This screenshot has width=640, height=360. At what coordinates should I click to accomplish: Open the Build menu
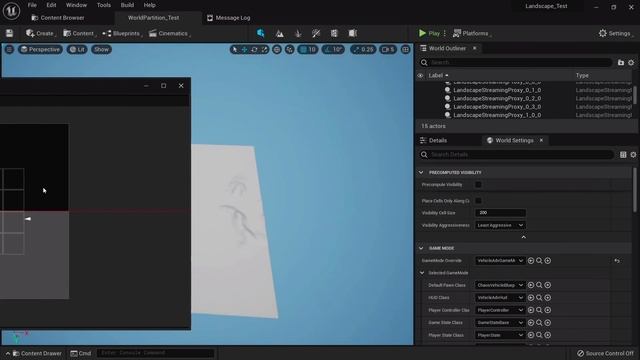tap(127, 5)
